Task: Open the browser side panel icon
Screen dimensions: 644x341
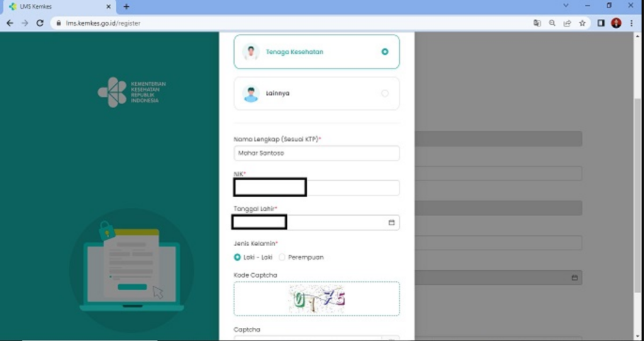Action: pos(601,23)
